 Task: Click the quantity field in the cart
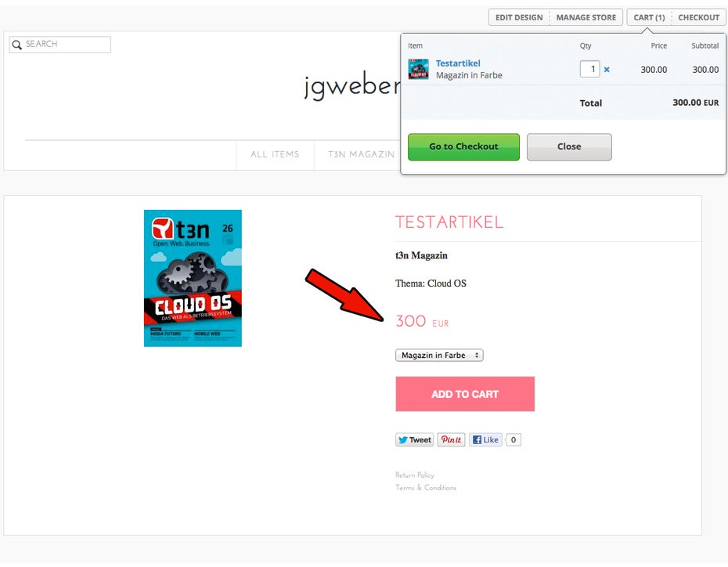[x=589, y=69]
